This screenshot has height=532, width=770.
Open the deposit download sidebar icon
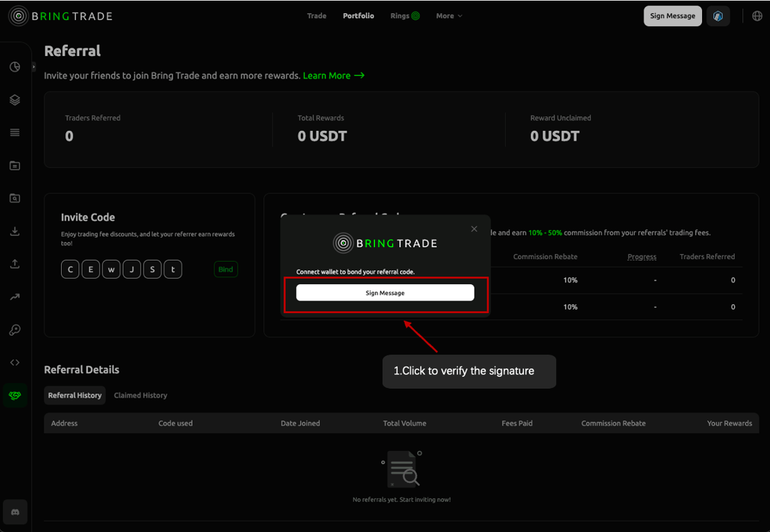coord(15,231)
